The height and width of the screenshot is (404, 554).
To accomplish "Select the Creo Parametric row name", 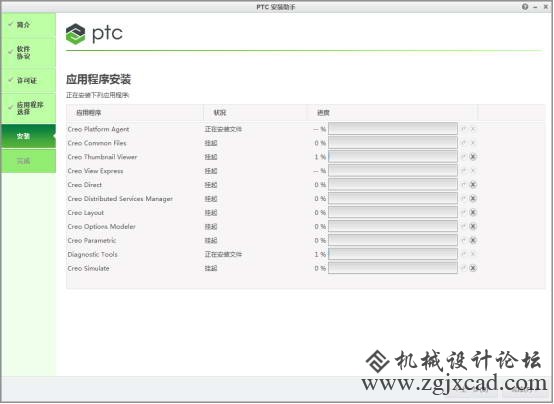I will click(92, 241).
